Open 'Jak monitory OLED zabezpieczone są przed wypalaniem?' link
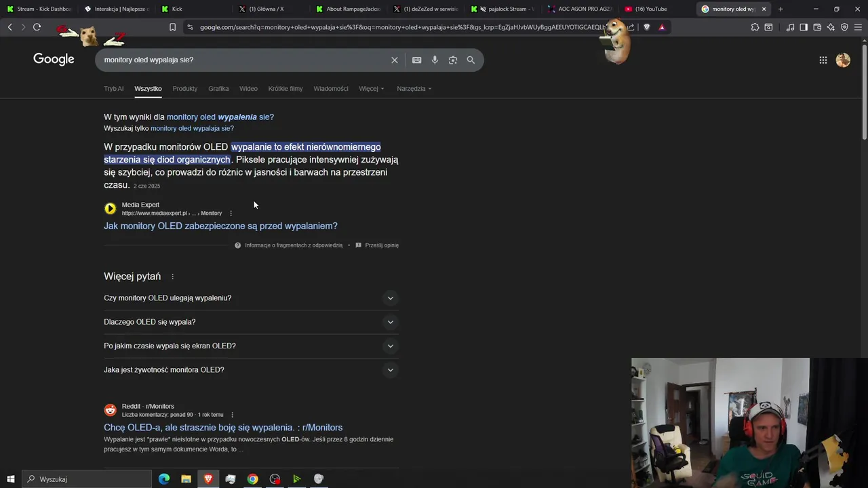Viewport: 868px width, 488px height. point(220,226)
